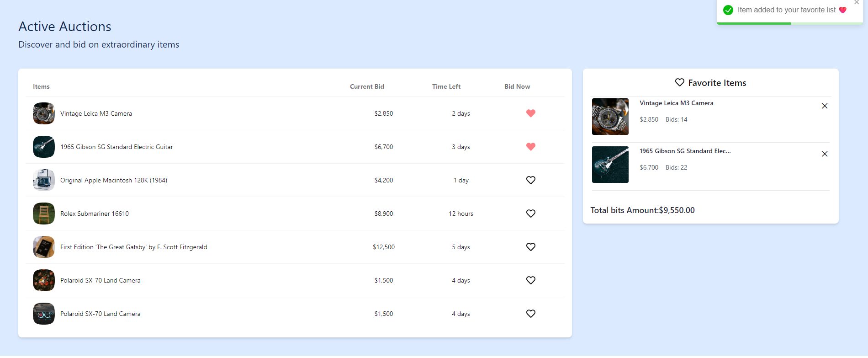Favorite the last Polaroid SX-70 Land Camera row
Image resolution: width=868 pixels, height=358 pixels.
pyautogui.click(x=530, y=314)
